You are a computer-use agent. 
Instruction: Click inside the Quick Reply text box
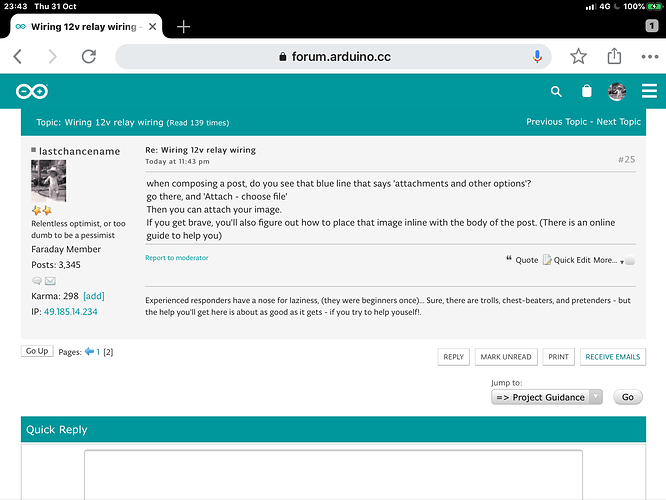tap(333, 475)
